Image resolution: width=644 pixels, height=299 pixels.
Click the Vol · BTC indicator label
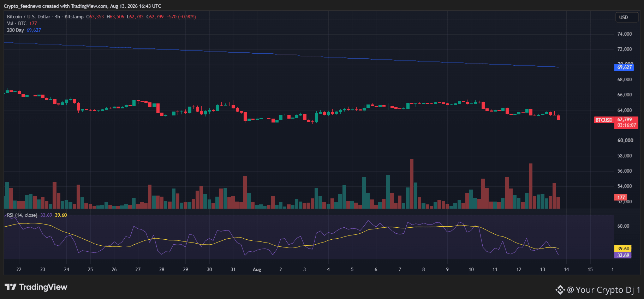pyautogui.click(x=17, y=23)
